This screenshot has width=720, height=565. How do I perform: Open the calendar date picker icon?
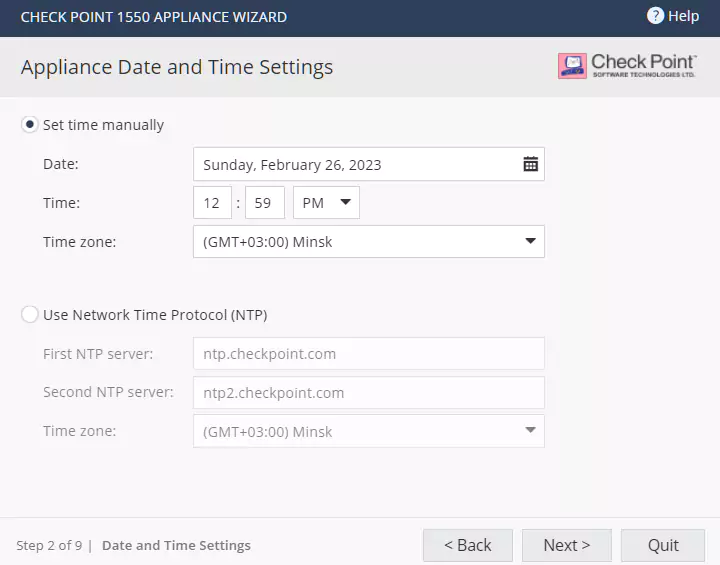click(530, 164)
